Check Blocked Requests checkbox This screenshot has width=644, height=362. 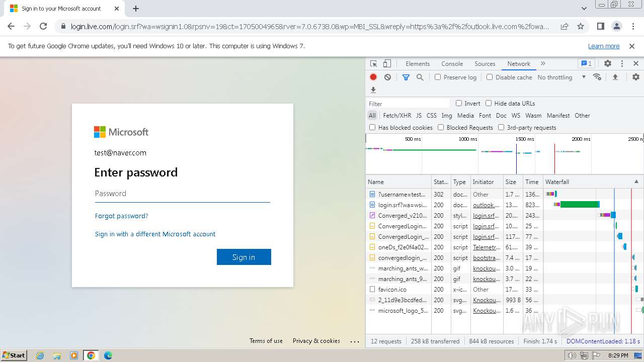[x=441, y=128]
